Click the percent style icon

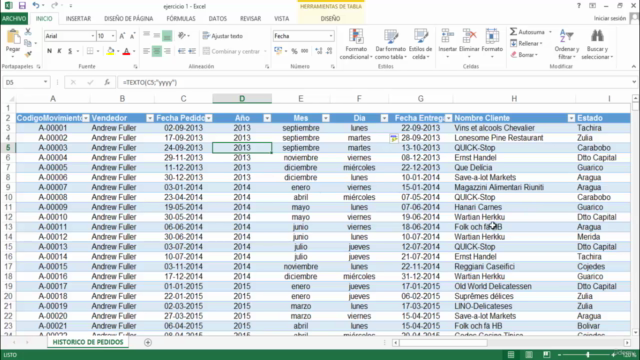(x=294, y=51)
